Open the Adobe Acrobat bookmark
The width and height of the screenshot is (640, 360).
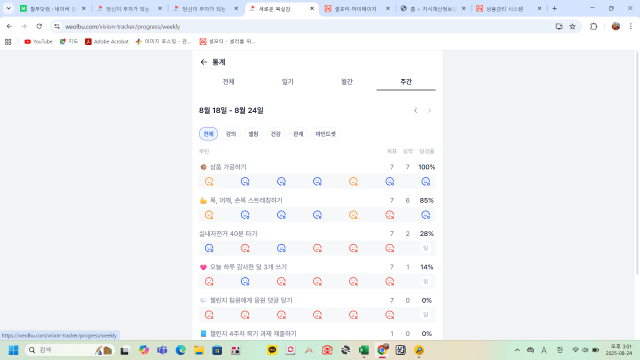[107, 42]
